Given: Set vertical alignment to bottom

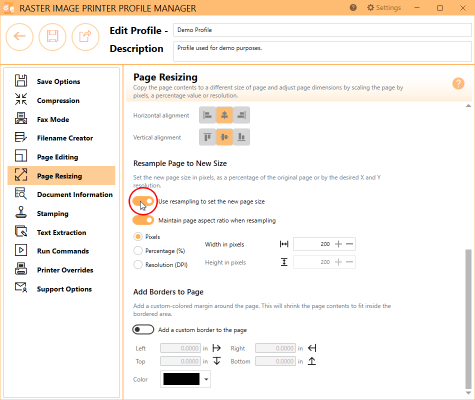Looking at the screenshot, I should 241,137.
